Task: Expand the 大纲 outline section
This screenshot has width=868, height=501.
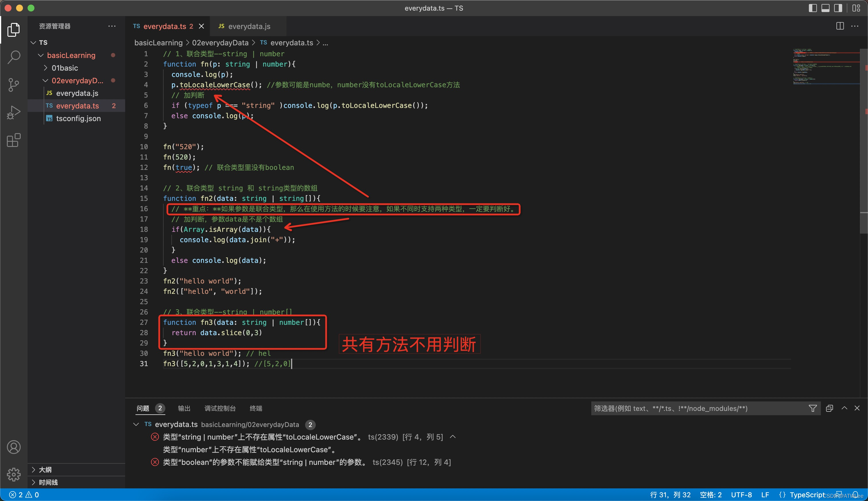Action: (x=76, y=470)
